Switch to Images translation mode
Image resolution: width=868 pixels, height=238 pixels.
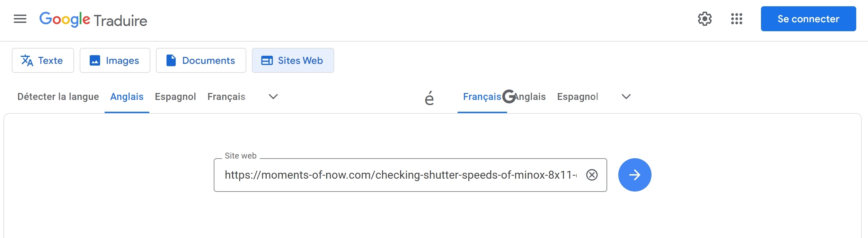115,60
